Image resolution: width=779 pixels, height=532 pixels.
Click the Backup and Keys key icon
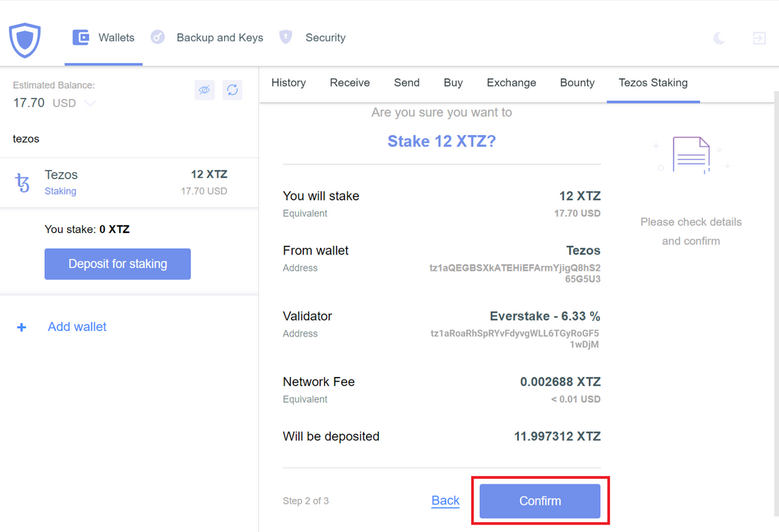(158, 37)
